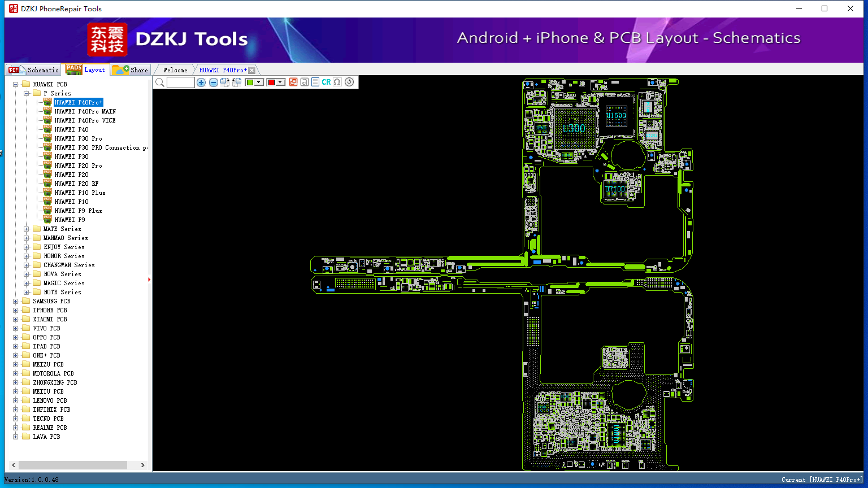Click the tree scrollbar right arrow
Screen dimensions: 868x488
pos(143,465)
